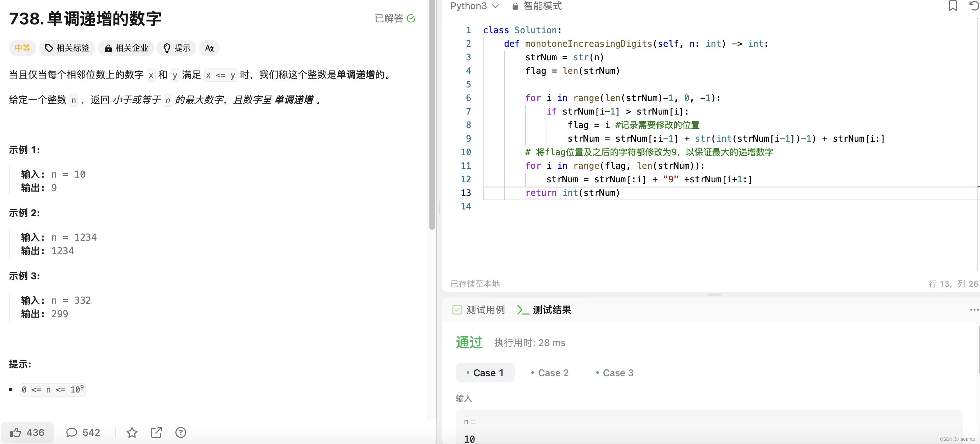Open the comments bubble icon
The image size is (980, 444).
(71, 432)
